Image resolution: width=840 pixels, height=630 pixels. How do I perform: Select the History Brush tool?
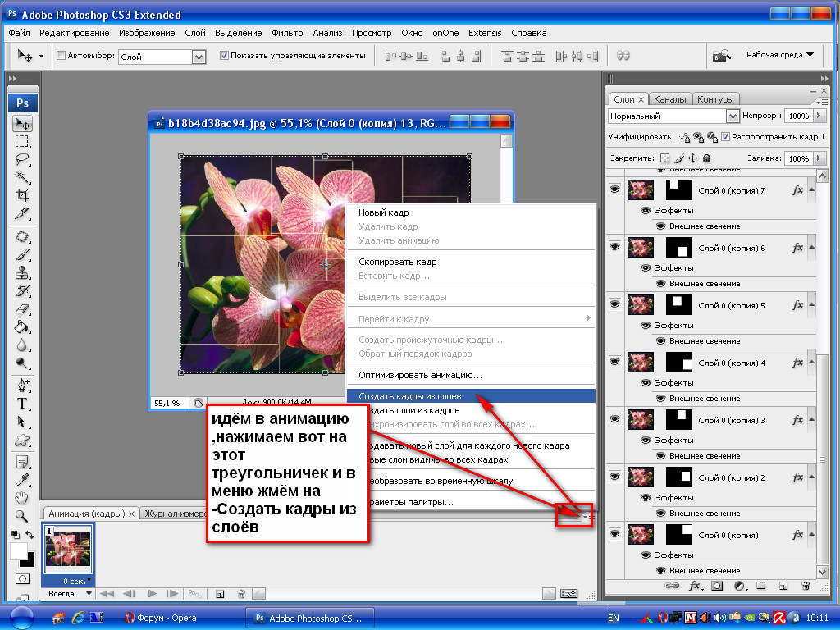(x=22, y=291)
